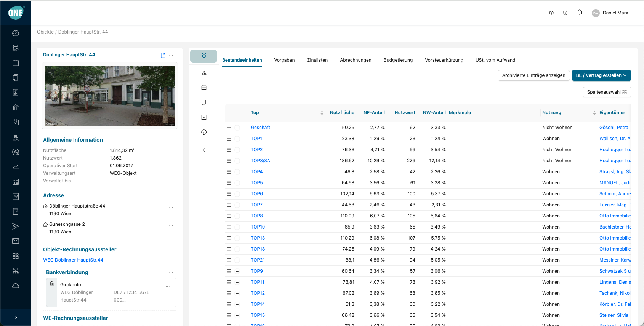Viewport: 644px width, 326px height.
Task: Open the settings gear in the top header
Action: (x=551, y=13)
